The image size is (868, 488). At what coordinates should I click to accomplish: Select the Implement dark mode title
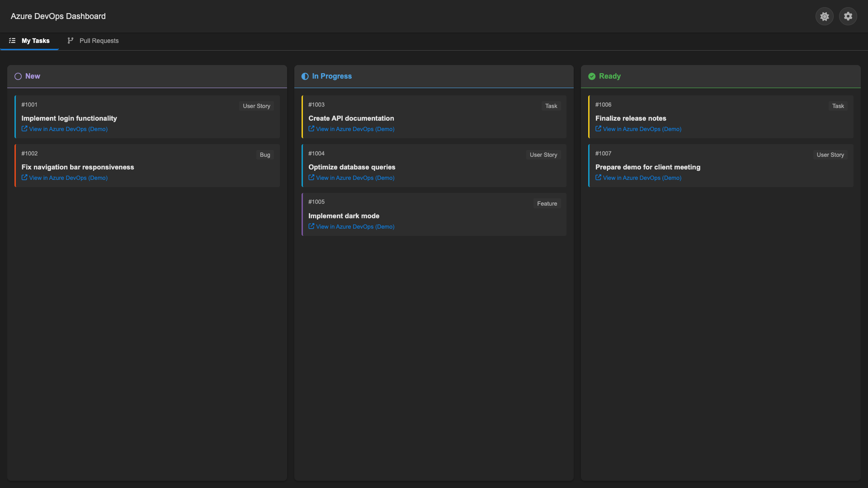coord(344,216)
